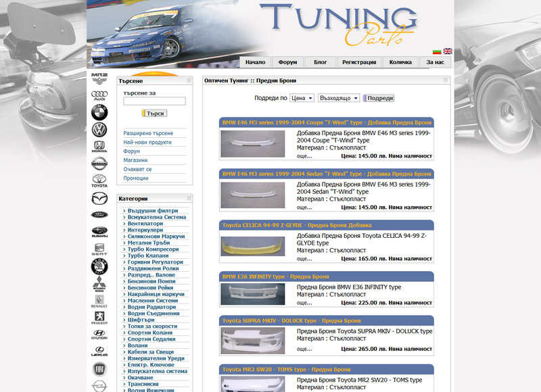
Task: Select the Lexus brand logo
Action: point(99,351)
